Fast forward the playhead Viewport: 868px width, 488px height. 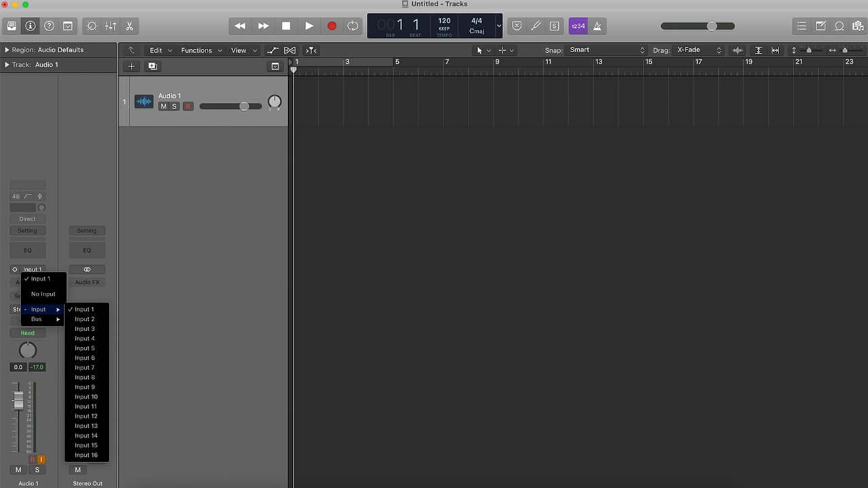[x=263, y=26]
